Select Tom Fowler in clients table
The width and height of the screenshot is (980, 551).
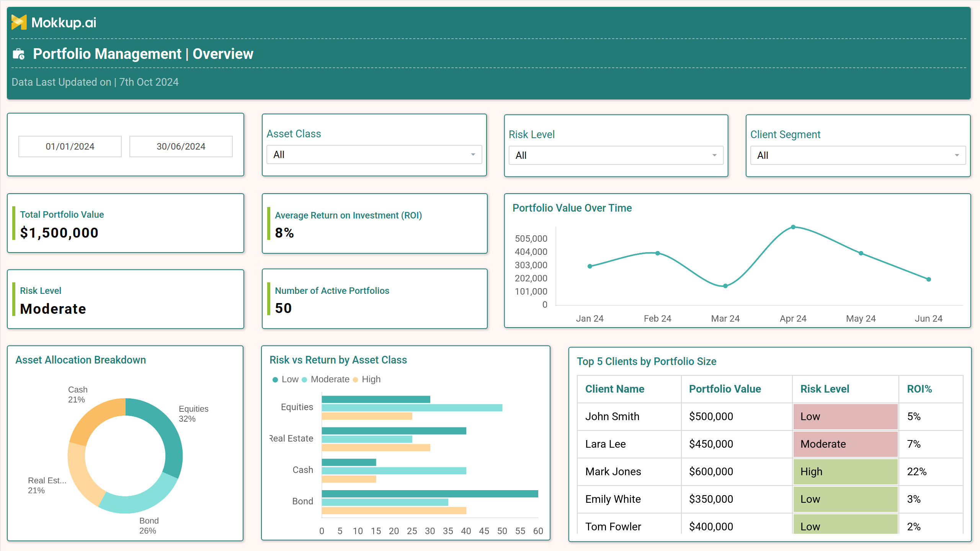(x=613, y=527)
